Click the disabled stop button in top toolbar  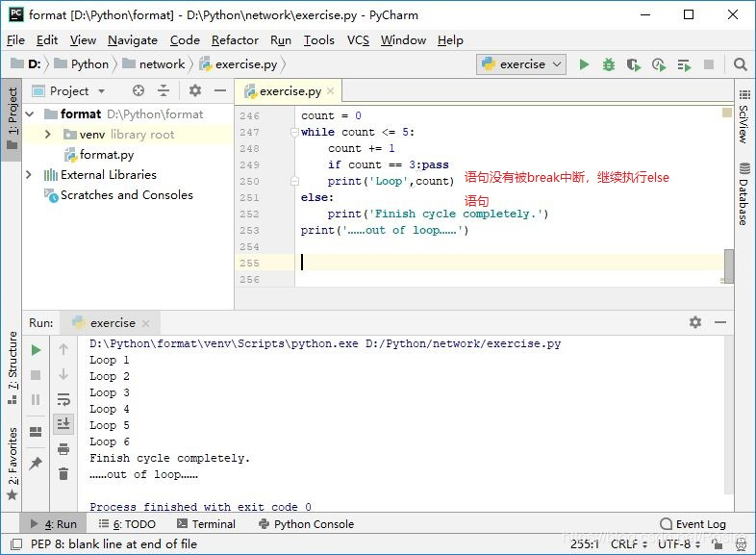[709, 64]
